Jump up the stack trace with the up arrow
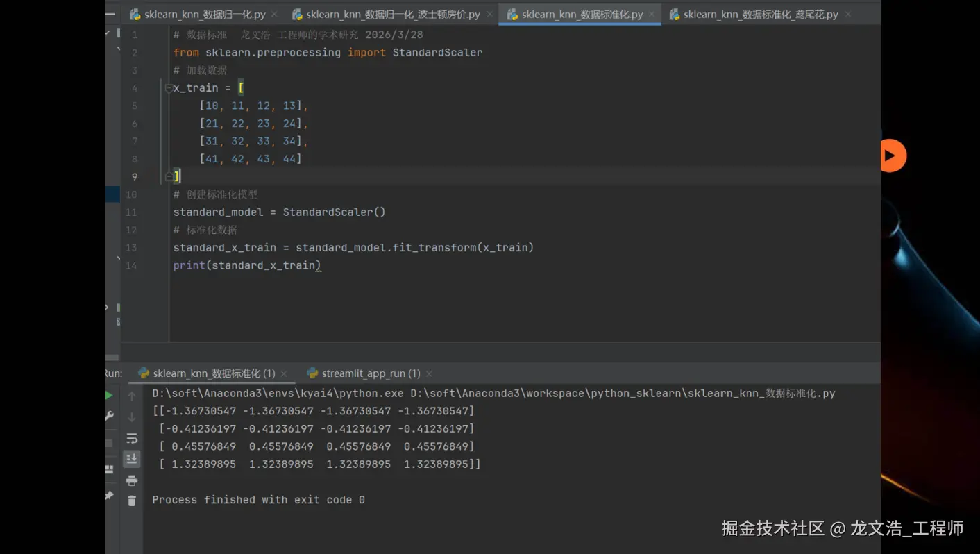980x554 pixels. point(132,396)
